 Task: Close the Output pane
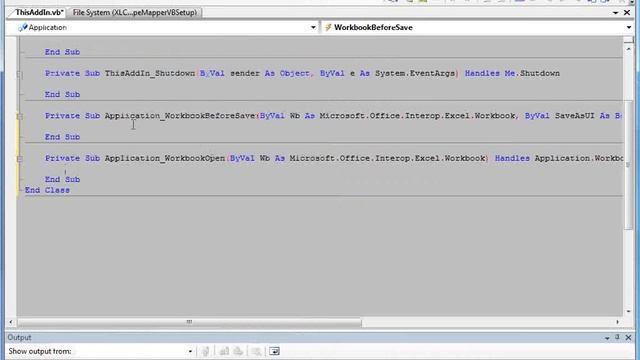pyautogui.click(x=629, y=338)
